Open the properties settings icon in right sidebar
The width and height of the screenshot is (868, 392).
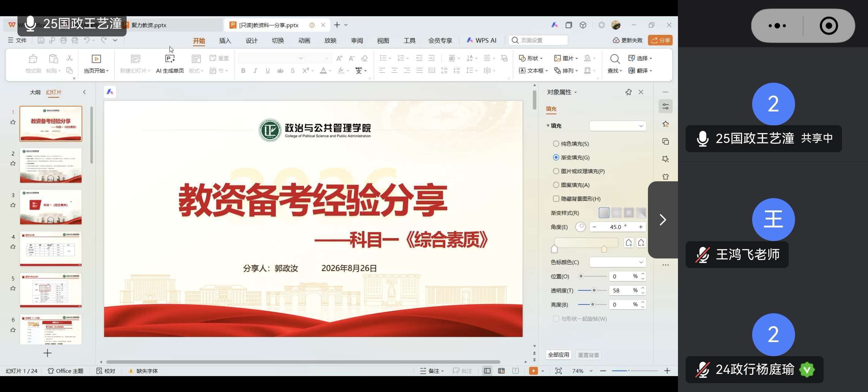tap(665, 106)
